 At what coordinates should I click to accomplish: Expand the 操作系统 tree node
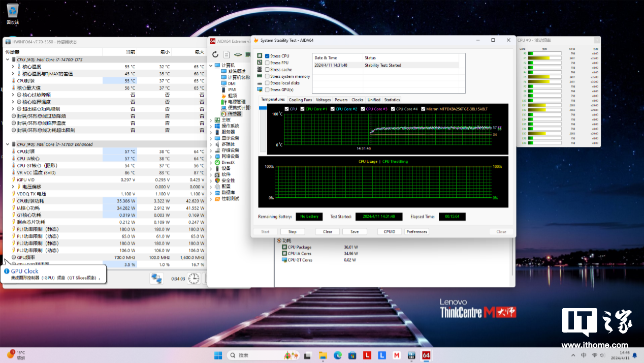click(x=212, y=126)
